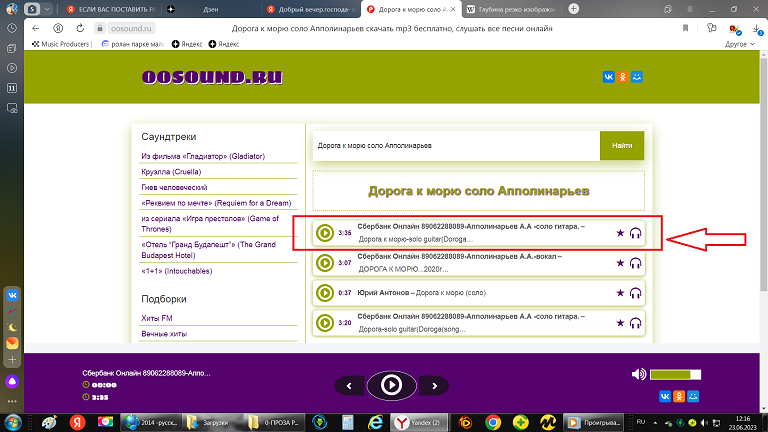
Task: Adjust the player volume slider
Action: (x=675, y=375)
